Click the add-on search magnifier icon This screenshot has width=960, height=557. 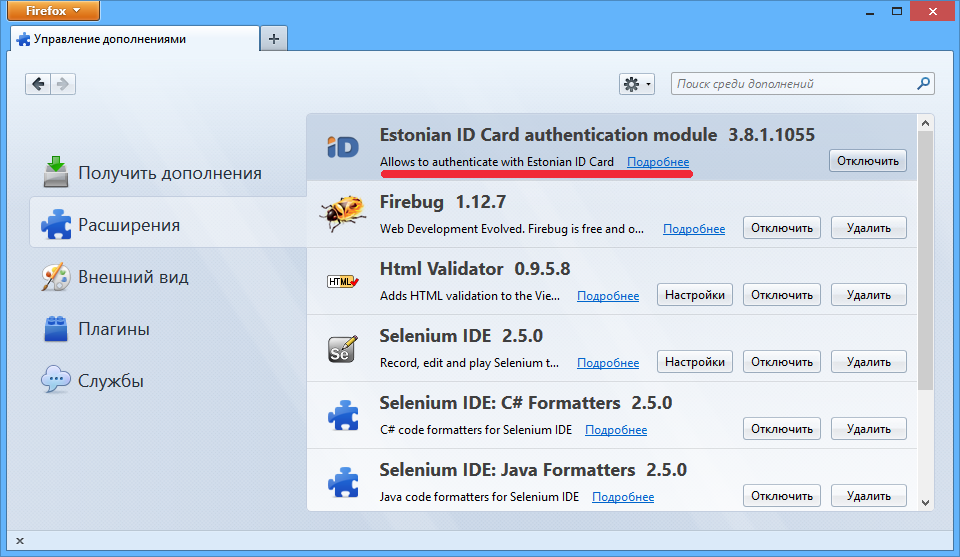click(x=923, y=83)
